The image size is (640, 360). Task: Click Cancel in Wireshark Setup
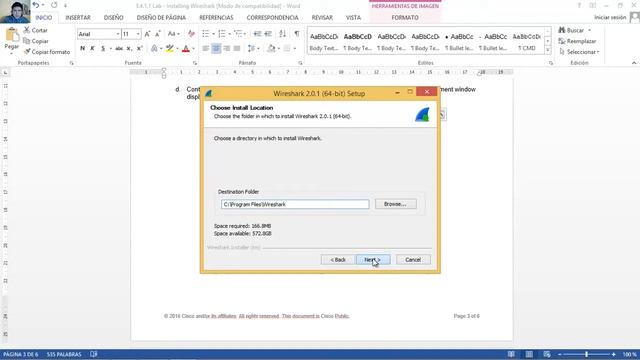pyautogui.click(x=413, y=260)
